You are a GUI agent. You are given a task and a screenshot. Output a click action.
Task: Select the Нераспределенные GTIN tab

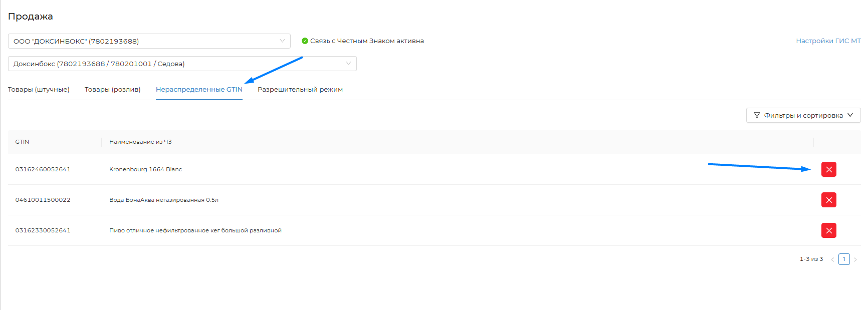click(x=199, y=90)
